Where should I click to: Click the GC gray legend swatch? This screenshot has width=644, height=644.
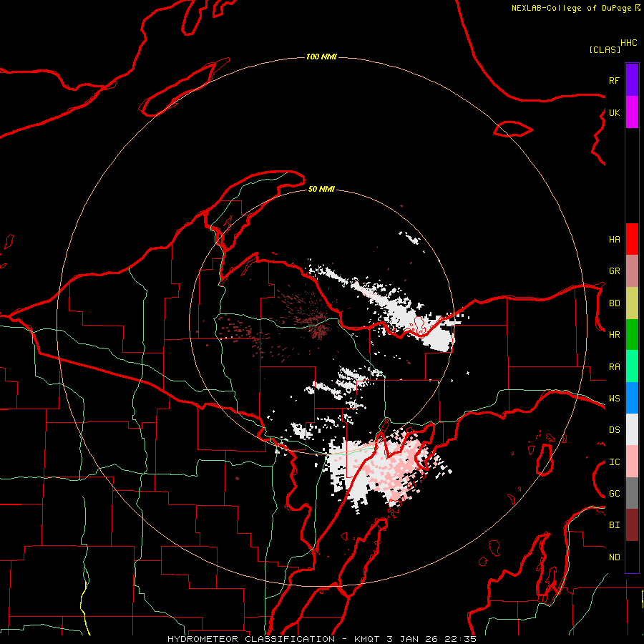(x=632, y=493)
